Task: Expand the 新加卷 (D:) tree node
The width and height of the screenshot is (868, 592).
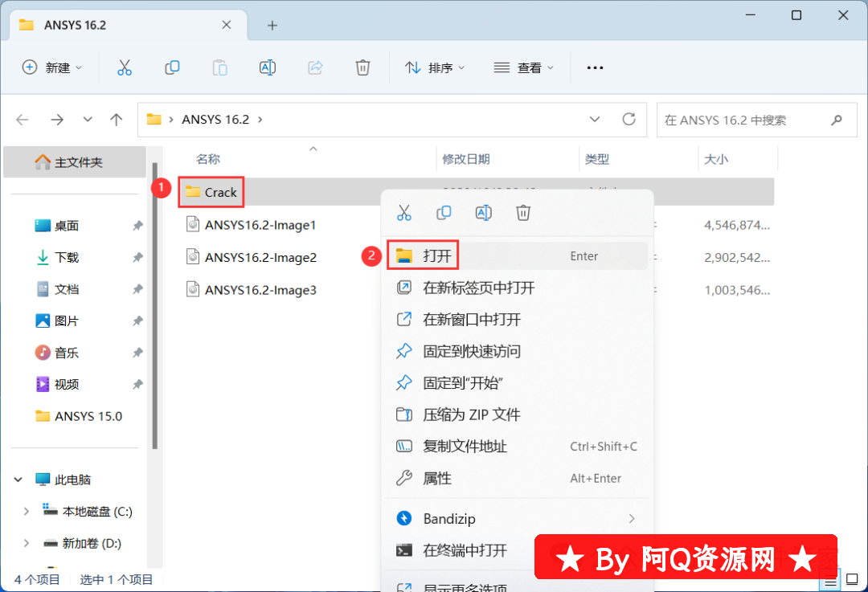Action: click(26, 543)
